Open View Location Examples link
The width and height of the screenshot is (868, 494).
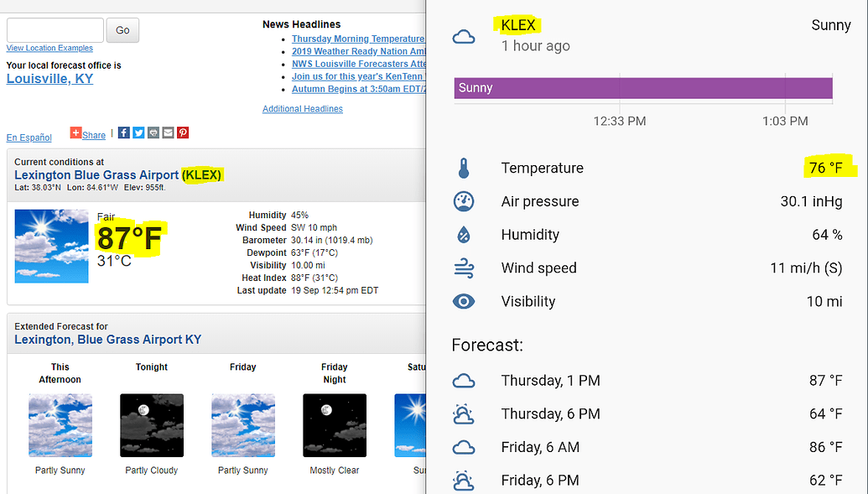pos(49,48)
